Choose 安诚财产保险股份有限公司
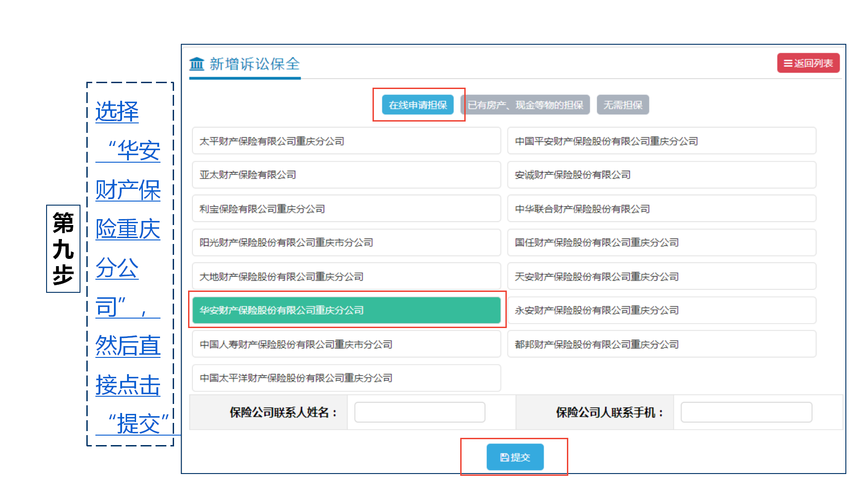868x488 pixels. (661, 175)
